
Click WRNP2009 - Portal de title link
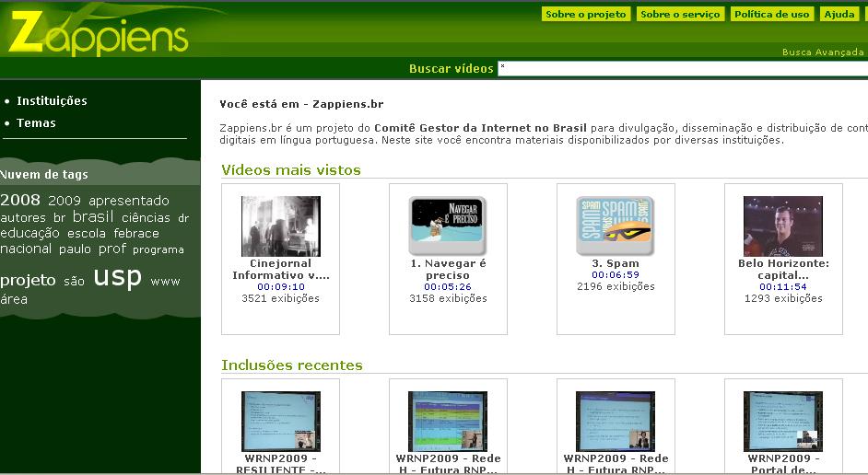783,464
